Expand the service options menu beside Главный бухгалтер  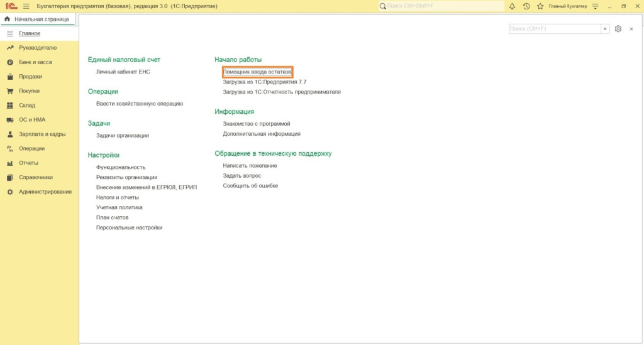[594, 6]
